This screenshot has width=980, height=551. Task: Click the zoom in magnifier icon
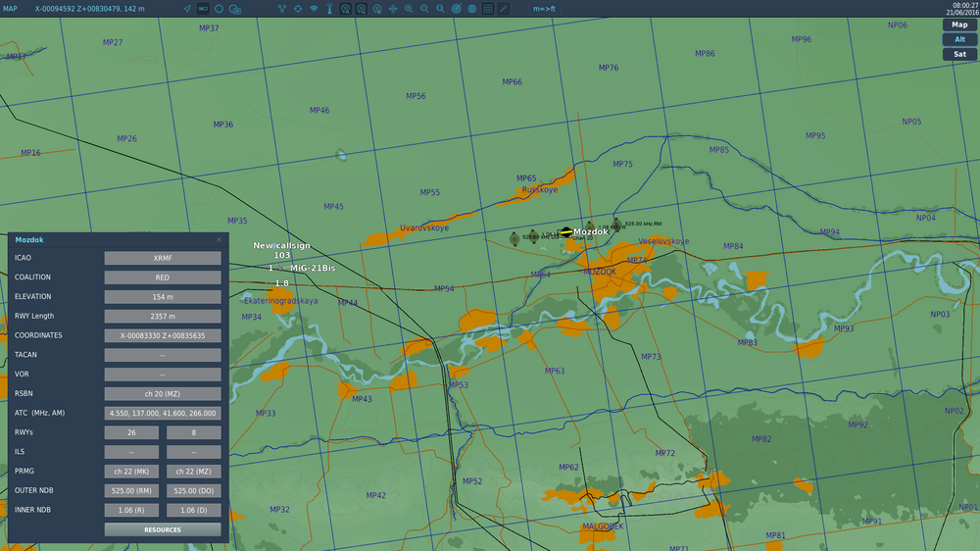tap(409, 9)
